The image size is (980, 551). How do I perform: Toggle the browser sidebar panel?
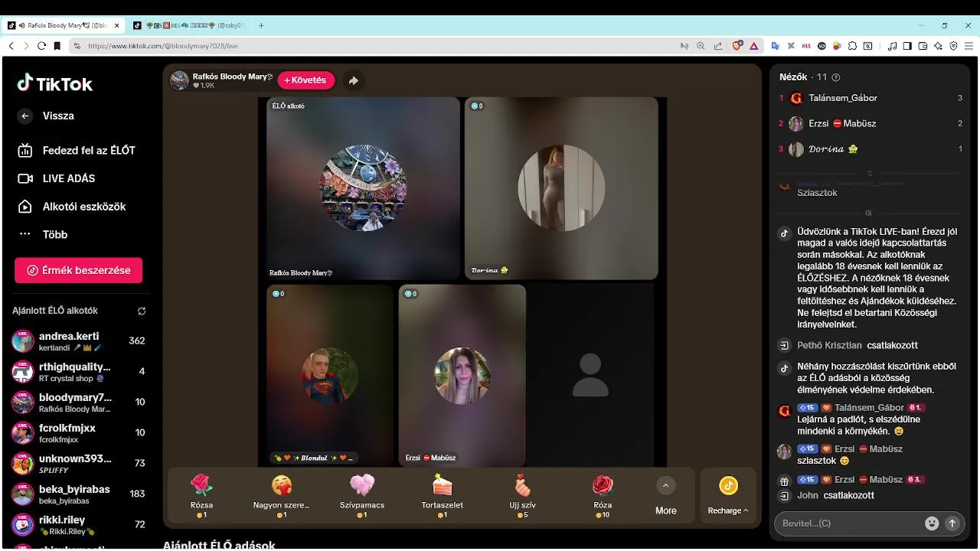pyautogui.click(x=907, y=46)
